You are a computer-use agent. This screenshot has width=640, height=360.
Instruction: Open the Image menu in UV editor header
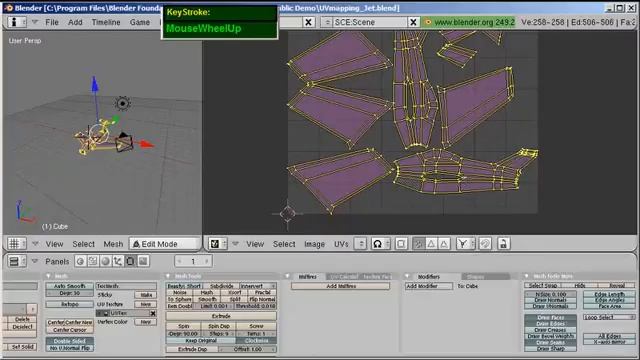(314, 244)
